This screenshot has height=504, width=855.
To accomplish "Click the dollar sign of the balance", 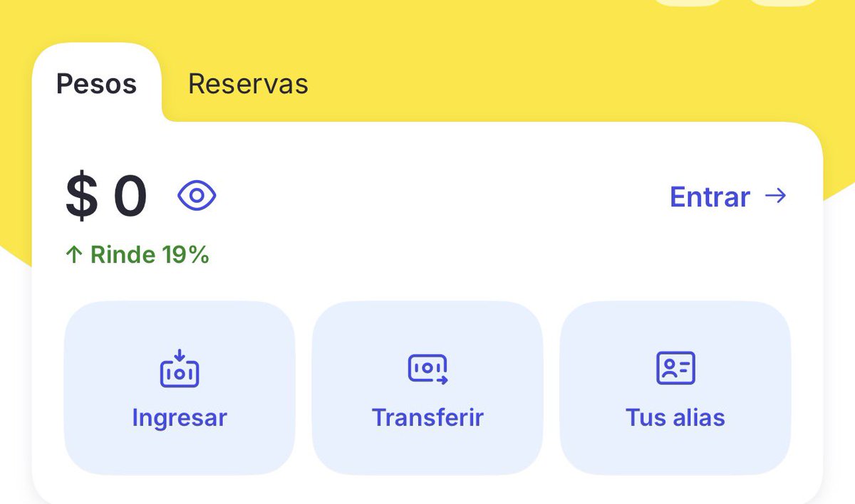I will click(x=82, y=196).
